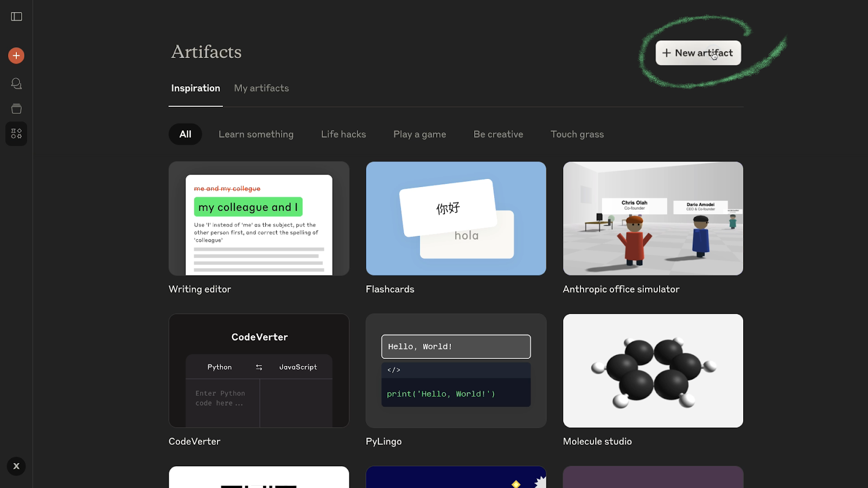Switch to the Inspiration tab
The image size is (868, 488).
pos(196,88)
